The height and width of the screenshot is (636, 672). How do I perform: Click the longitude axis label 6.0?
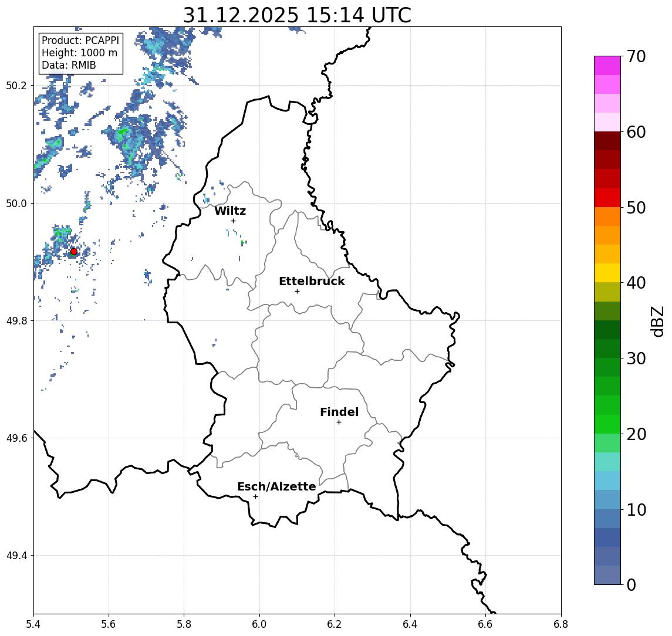click(x=259, y=624)
